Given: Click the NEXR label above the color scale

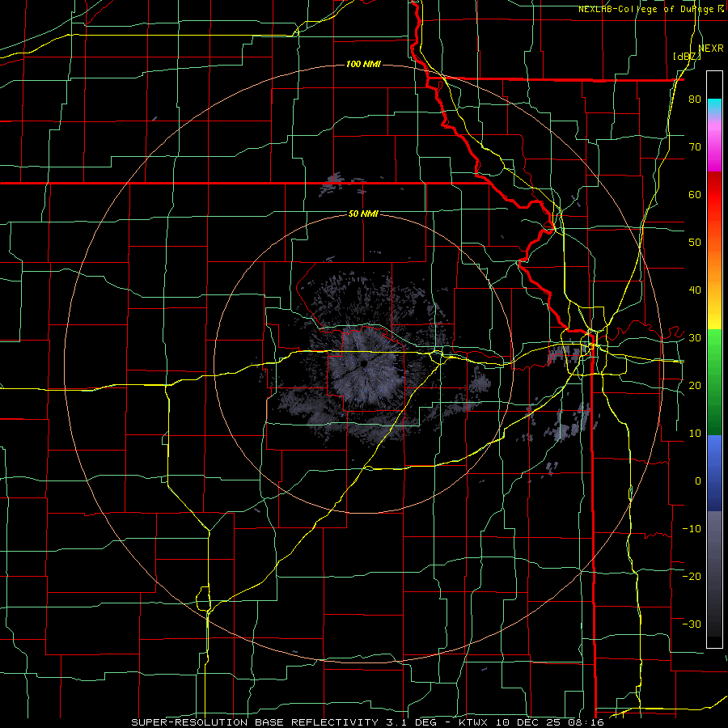Looking at the screenshot, I should (x=711, y=49).
